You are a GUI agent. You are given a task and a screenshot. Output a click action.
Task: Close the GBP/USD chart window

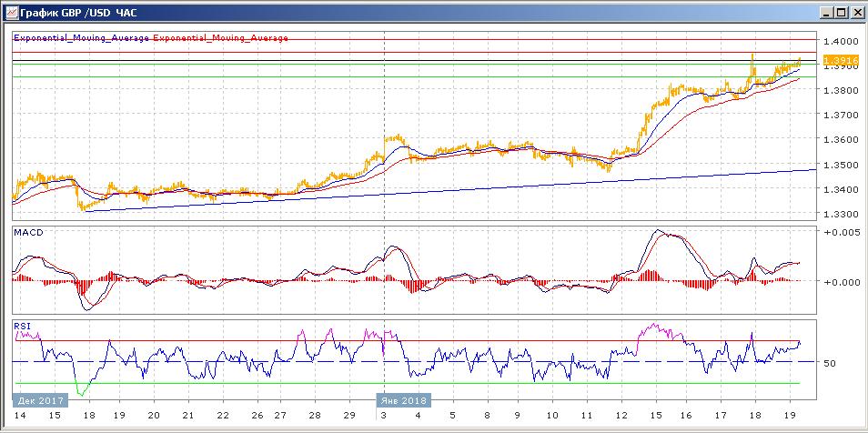tap(855, 12)
